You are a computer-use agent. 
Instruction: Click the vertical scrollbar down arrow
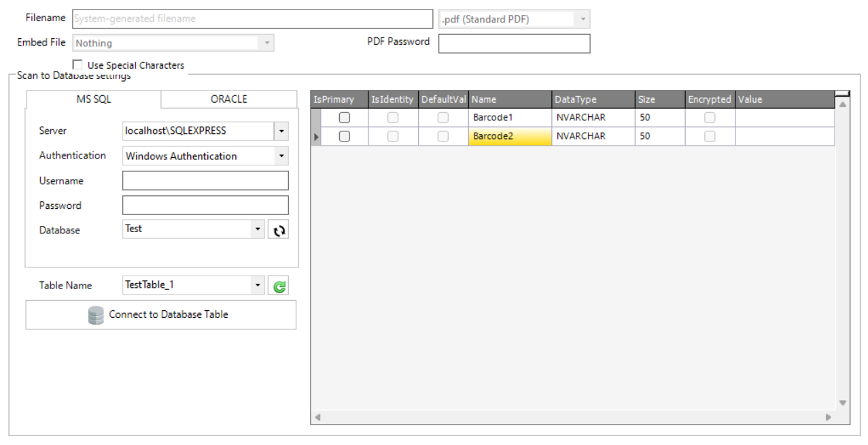[x=843, y=403]
